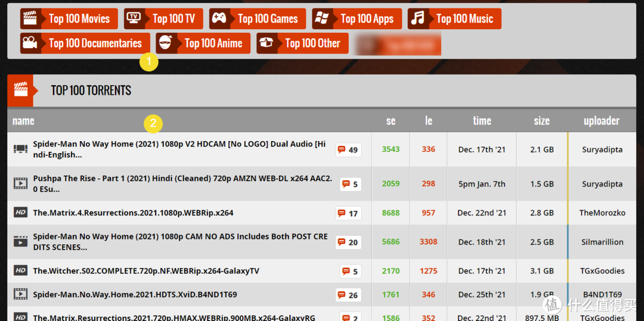
Task: Sort the table by the time column header
Action: coord(482,121)
